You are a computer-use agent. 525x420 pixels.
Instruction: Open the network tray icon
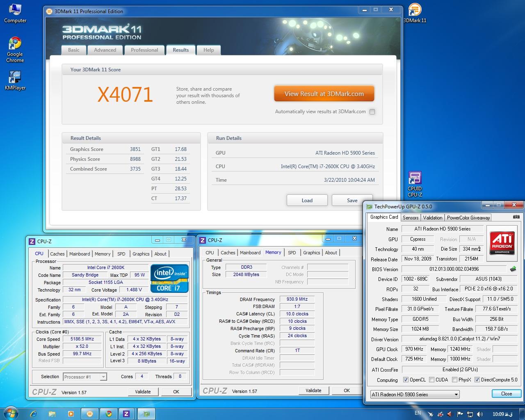pos(470,414)
